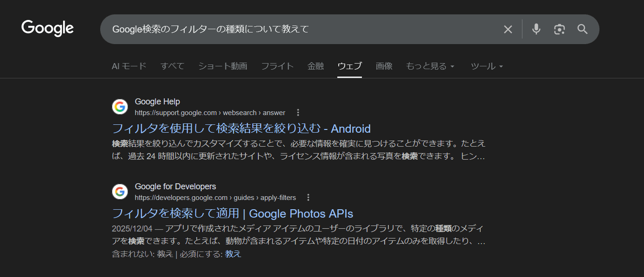The height and width of the screenshot is (277, 644).
Task: Select the すべて tab
Action: click(172, 66)
